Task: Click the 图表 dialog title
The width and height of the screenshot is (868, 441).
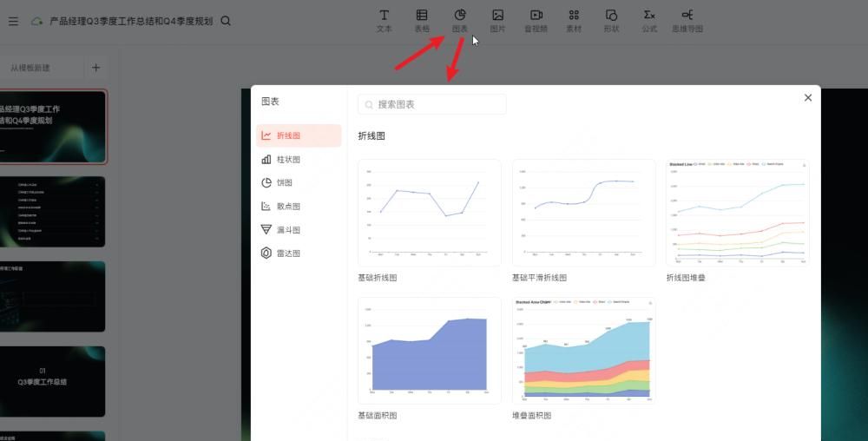Action: [270, 102]
